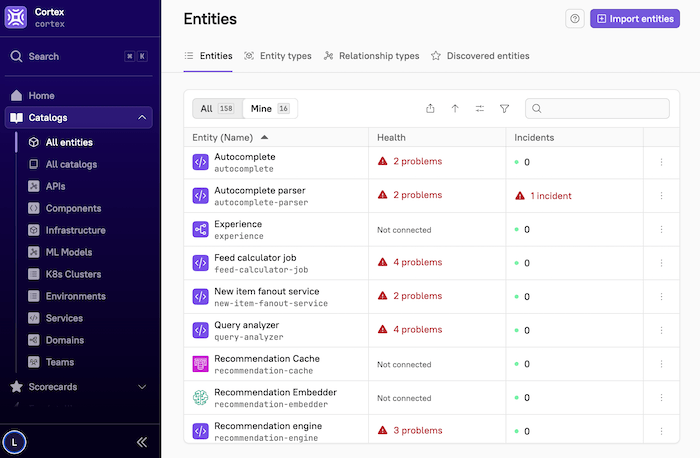Image resolution: width=700 pixels, height=458 pixels.
Task: Click the Recommendation Embedder brain icon
Action: coord(200,397)
